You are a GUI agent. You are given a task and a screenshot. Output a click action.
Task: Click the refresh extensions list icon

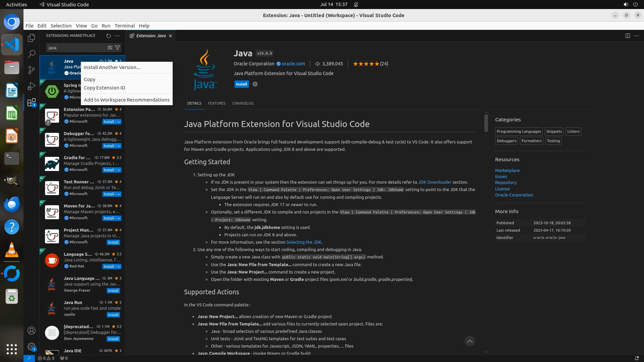click(108, 36)
